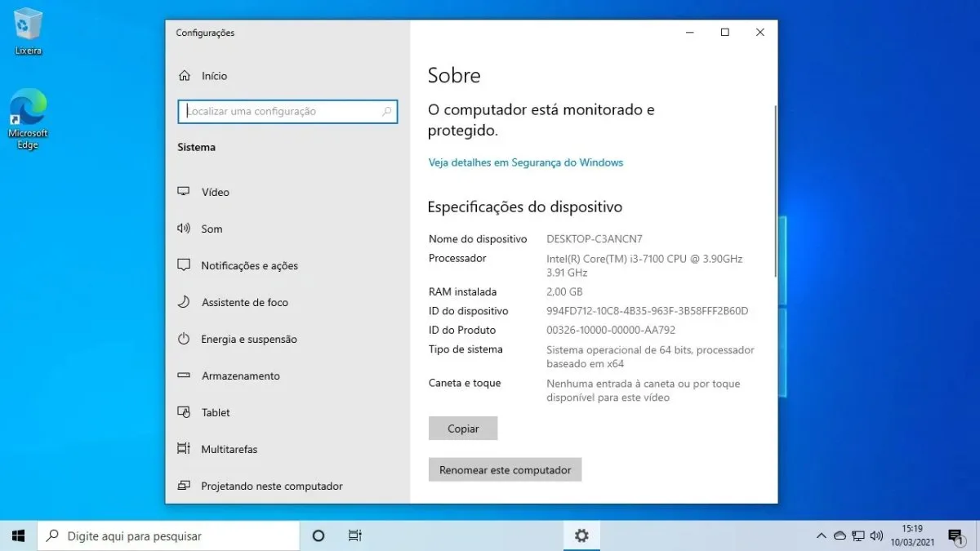980x551 pixels.
Task: Click the Copiar button
Action: coord(463,429)
